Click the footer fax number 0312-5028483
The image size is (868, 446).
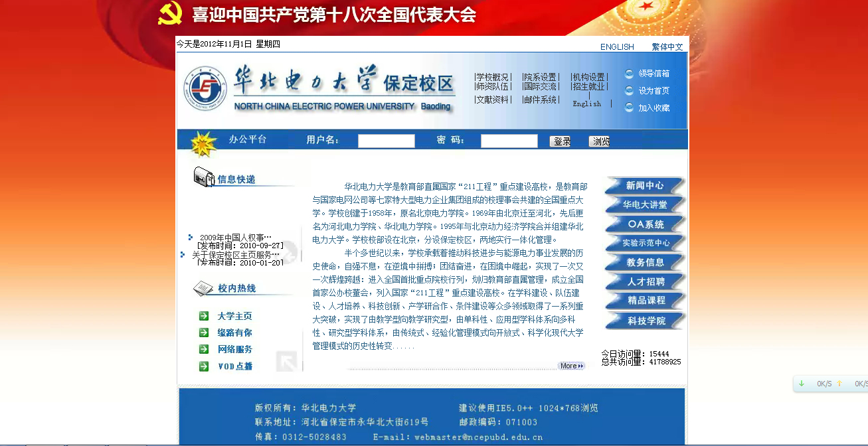(314, 437)
